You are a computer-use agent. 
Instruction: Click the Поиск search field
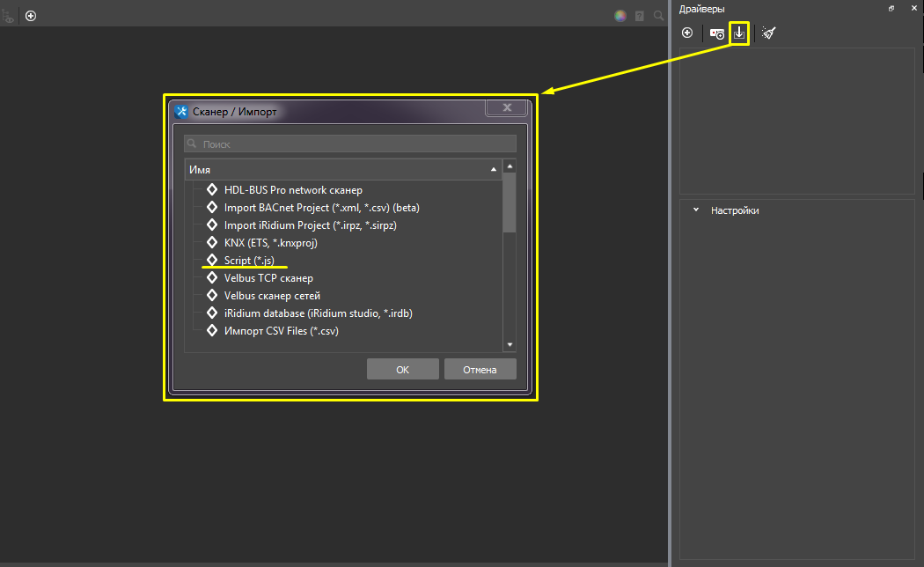350,144
